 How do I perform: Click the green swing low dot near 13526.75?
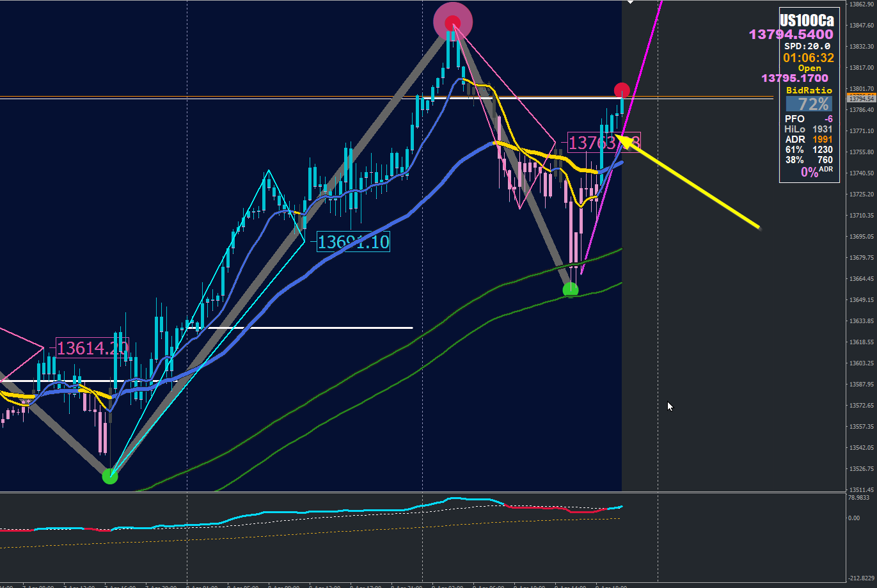(x=110, y=476)
